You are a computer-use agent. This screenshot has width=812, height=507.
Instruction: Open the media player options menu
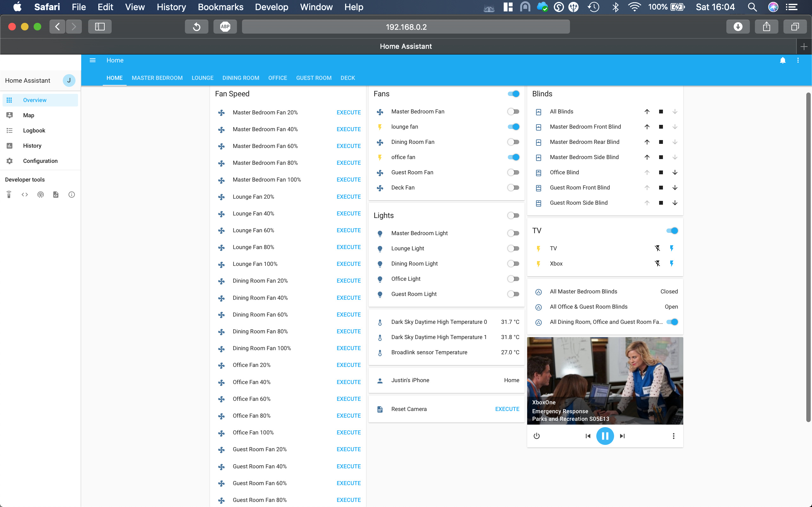click(673, 436)
